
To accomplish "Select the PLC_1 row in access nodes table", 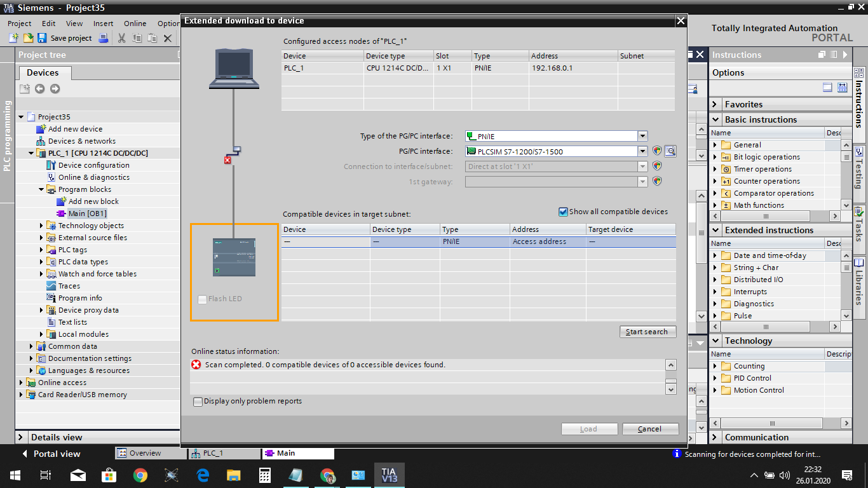I will click(x=478, y=68).
